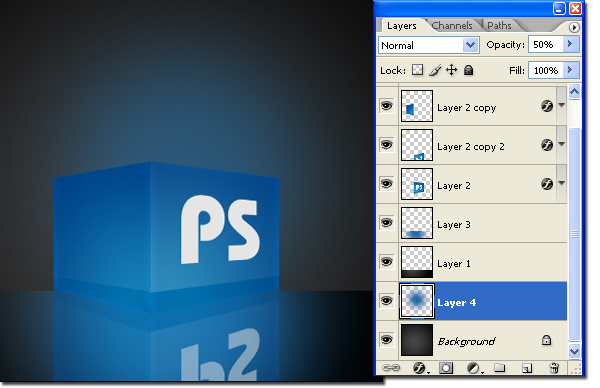Switch to the Channels tab
The width and height of the screenshot is (600, 388).
tap(452, 26)
